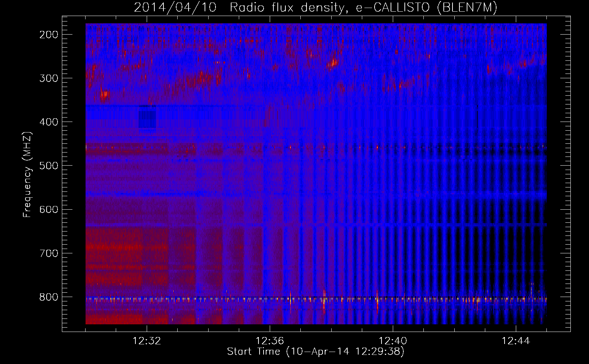This screenshot has width=589, height=364.
Task: Select the 500 frequency tick label
Action: [x=49, y=166]
